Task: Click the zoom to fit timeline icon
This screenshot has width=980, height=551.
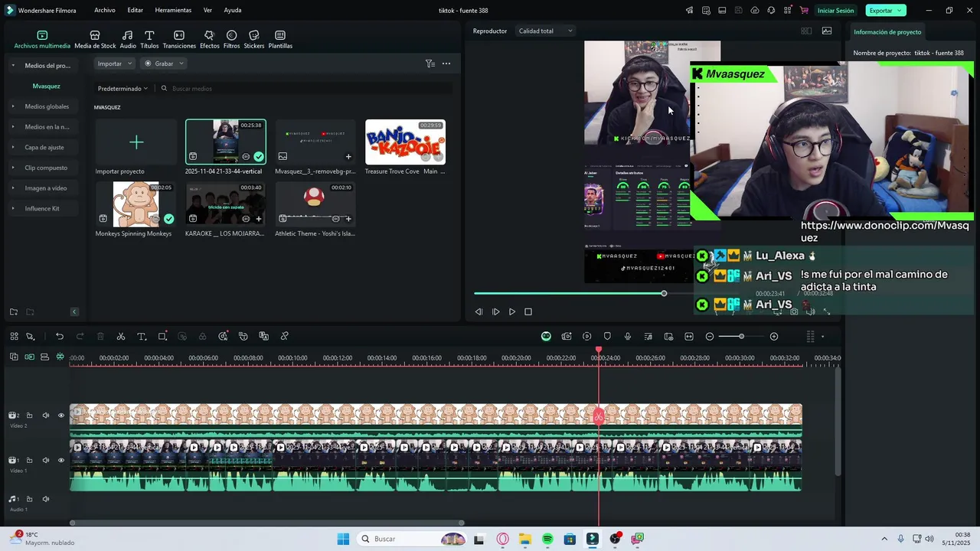Action: 689,336
